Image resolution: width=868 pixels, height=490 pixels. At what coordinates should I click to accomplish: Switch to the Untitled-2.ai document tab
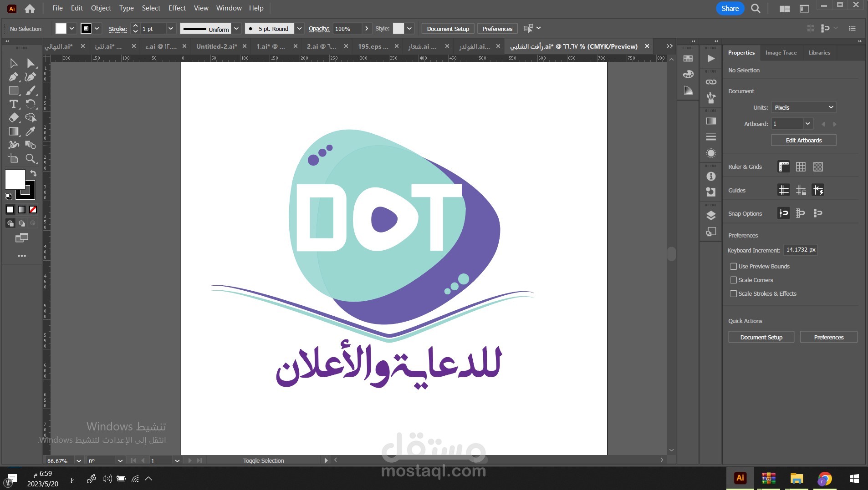(216, 46)
